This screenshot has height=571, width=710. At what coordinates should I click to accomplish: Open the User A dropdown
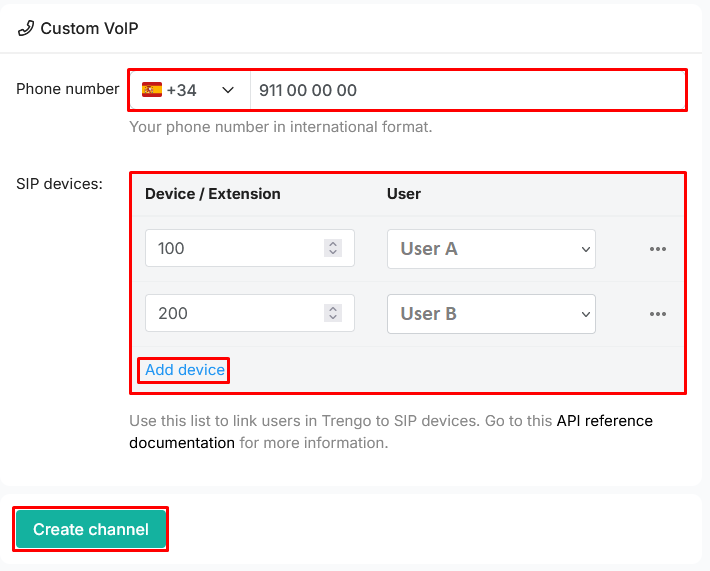coord(491,249)
